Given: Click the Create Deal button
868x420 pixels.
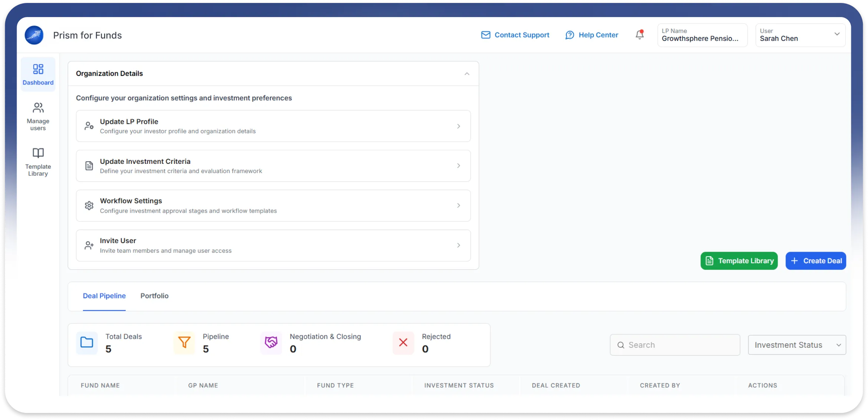Looking at the screenshot, I should [815, 261].
